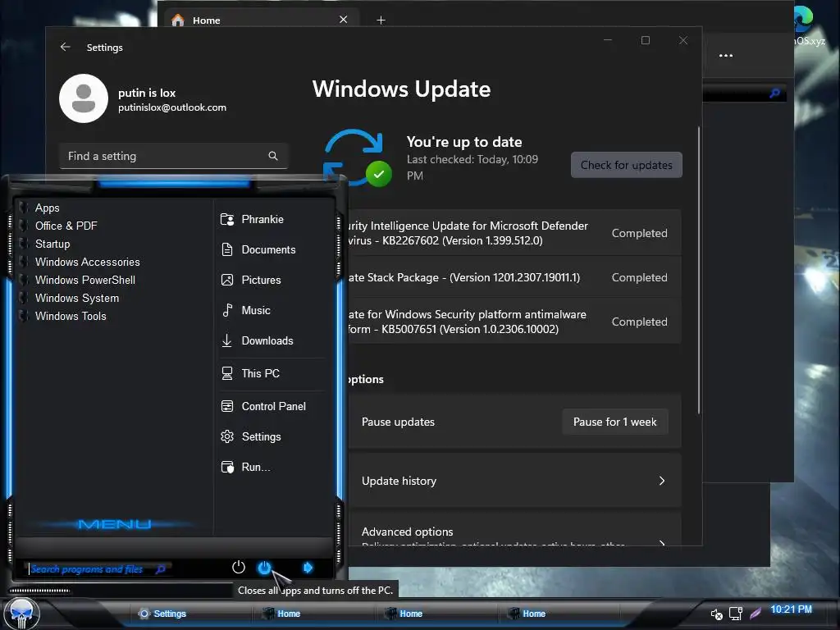Viewport: 840px width, 630px height.
Task: Click the taskbar clock showing 10:21 PM
Action: click(791, 609)
